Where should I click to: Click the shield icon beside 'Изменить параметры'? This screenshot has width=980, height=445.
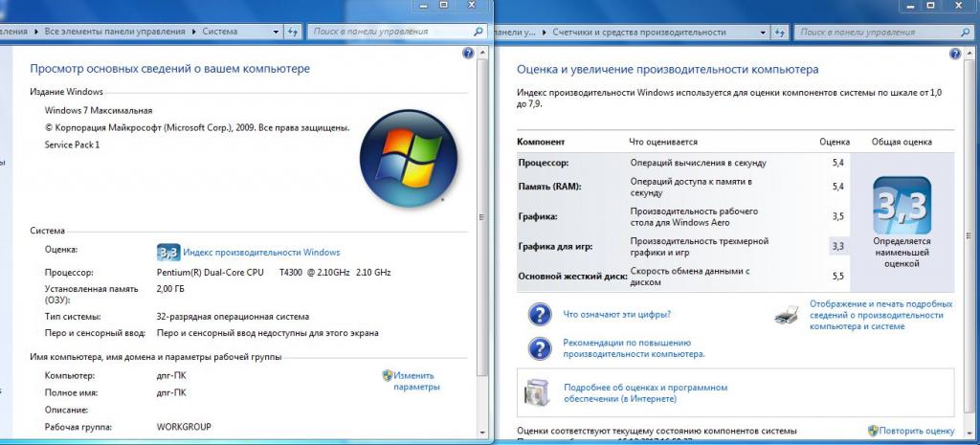click(387, 376)
